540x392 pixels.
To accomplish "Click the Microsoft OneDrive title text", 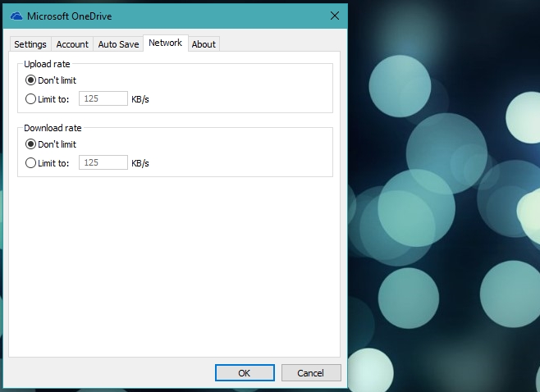I will pos(69,16).
